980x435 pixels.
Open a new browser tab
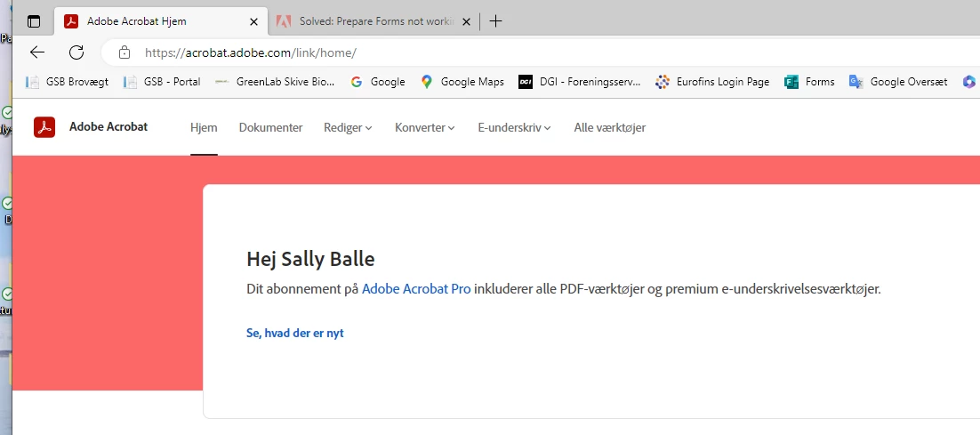495,21
